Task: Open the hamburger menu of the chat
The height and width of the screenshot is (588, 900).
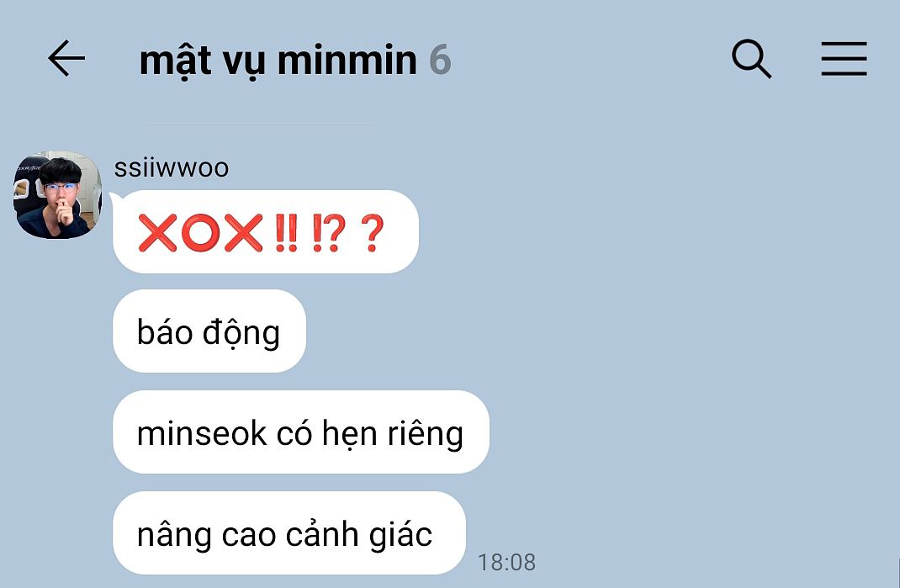Action: tap(844, 59)
